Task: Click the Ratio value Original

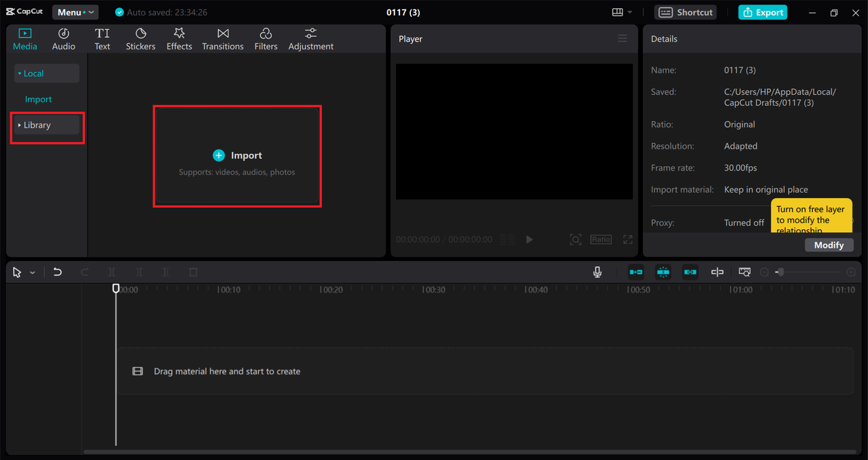Action: coord(740,124)
